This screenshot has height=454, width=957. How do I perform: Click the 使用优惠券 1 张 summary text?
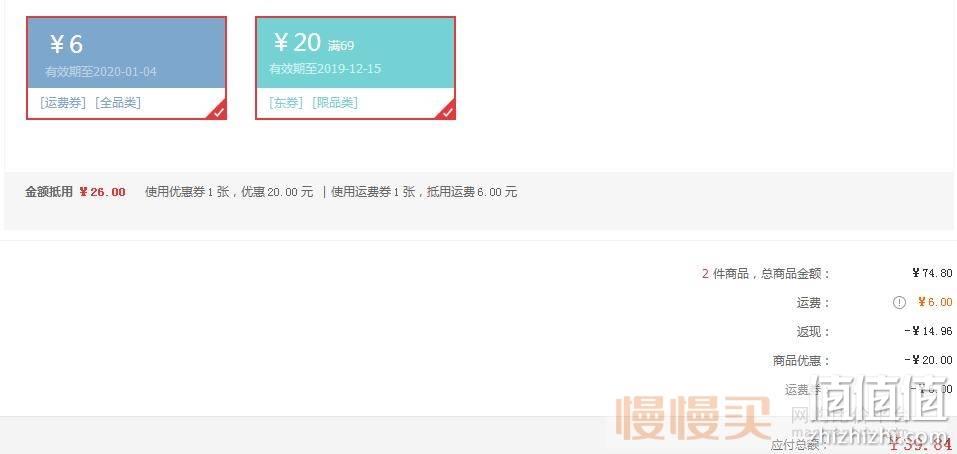click(x=187, y=192)
